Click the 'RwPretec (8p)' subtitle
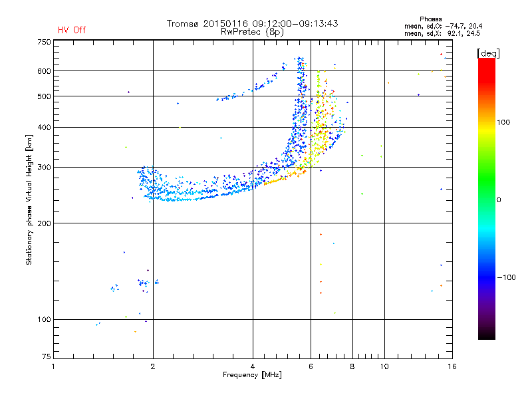This screenshot has width=532, height=399. point(252,32)
